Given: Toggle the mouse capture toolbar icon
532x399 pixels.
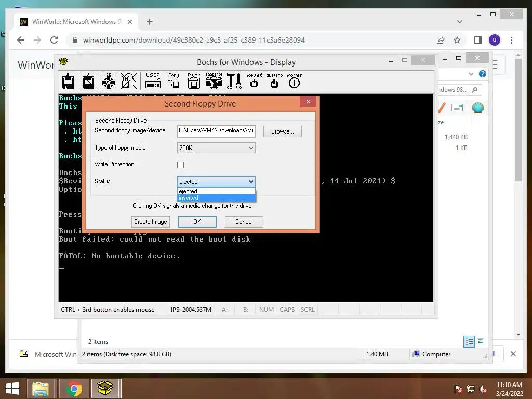Looking at the screenshot, I should coord(129,81).
